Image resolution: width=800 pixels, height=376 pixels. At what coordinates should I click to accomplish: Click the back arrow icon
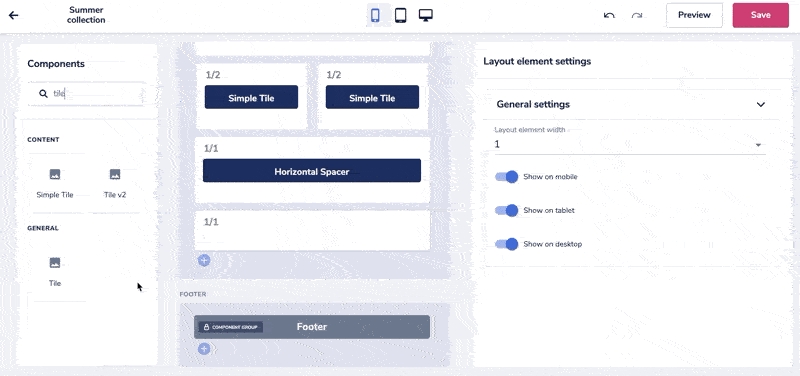coord(13,15)
